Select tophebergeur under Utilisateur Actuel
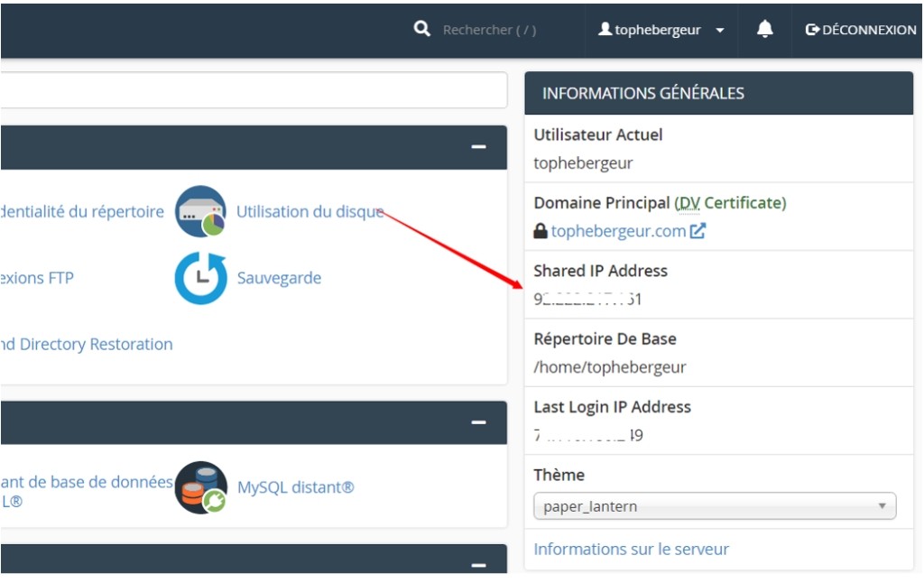 [583, 162]
